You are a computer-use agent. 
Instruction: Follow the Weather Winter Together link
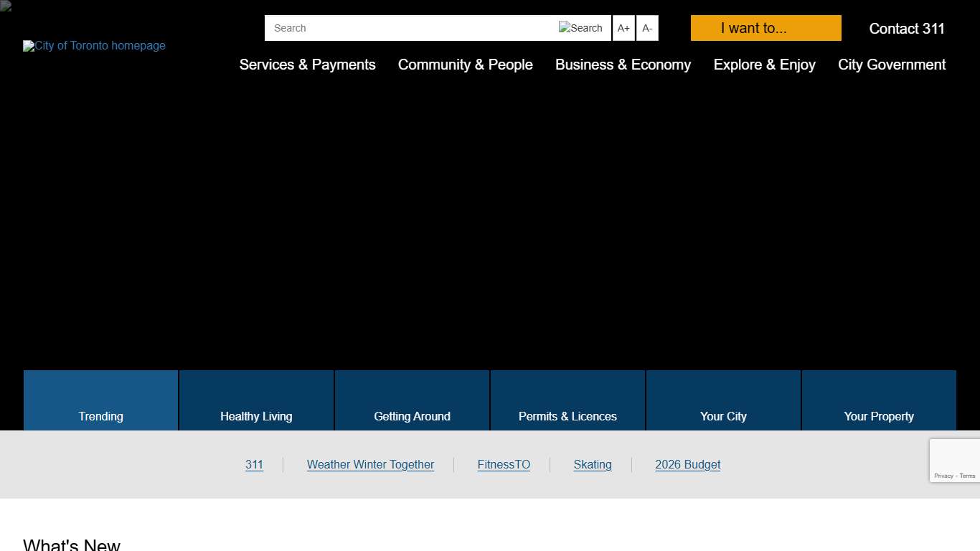point(370,465)
